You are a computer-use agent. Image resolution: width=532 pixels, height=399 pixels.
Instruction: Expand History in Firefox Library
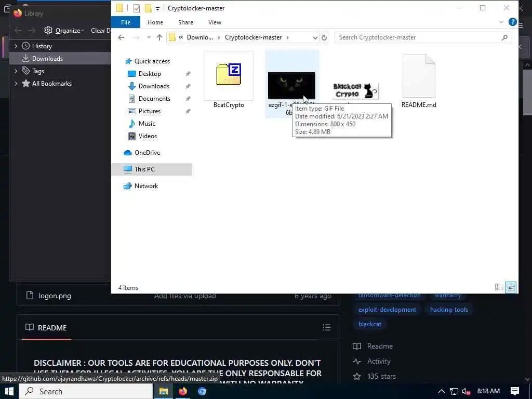[x=16, y=46]
